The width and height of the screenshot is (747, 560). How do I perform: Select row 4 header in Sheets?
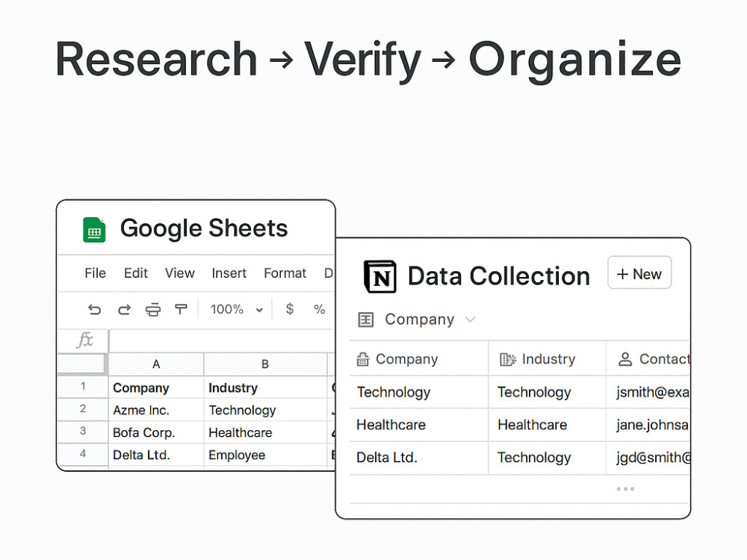click(x=83, y=453)
